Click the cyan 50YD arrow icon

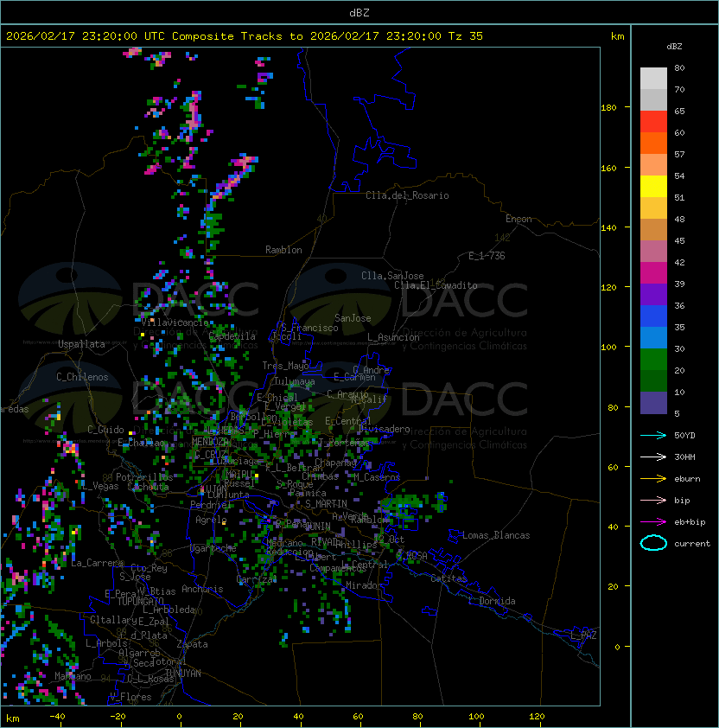click(x=653, y=436)
